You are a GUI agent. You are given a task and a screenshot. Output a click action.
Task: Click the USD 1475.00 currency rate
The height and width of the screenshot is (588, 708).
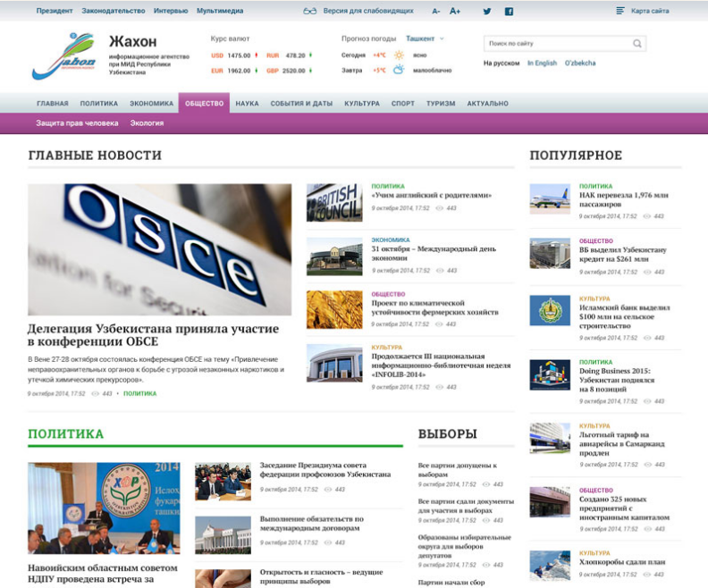coord(234,55)
